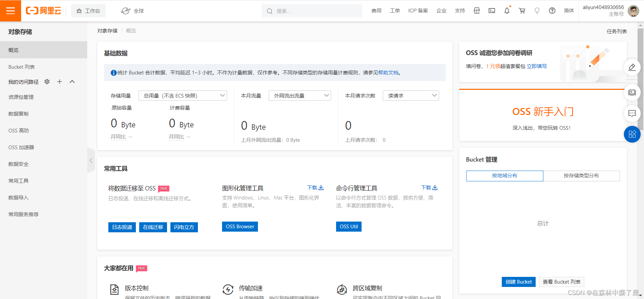Screen dimensions: 644x299
Task: Open the API tool icon in top bar
Action: [477, 11]
